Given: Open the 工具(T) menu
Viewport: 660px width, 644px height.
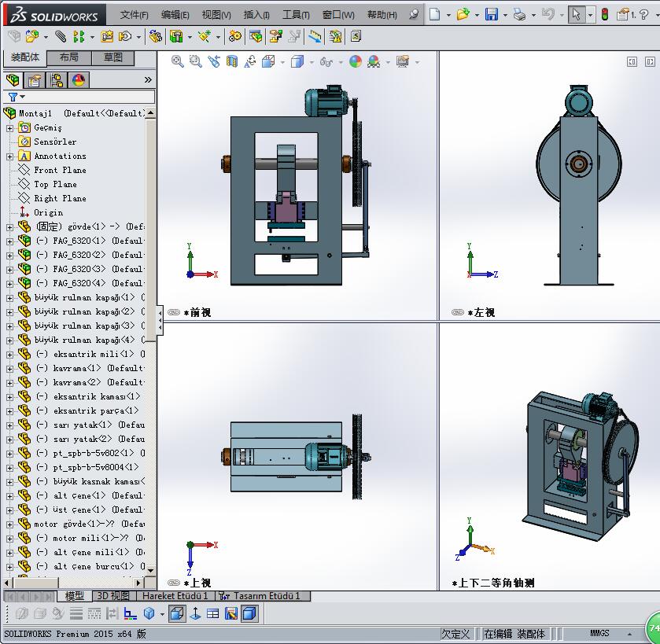Looking at the screenshot, I should coord(296,15).
